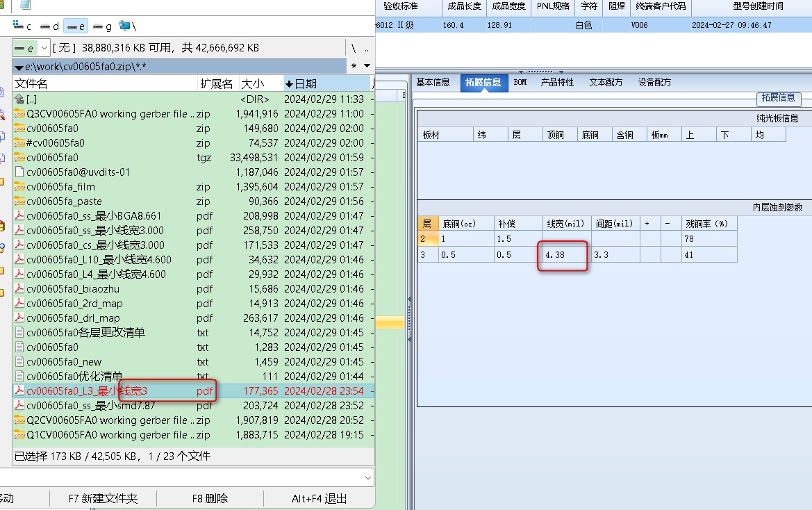
Task: Click status text 已选择 173 KB / 42,505 KB
Action: click(x=113, y=456)
